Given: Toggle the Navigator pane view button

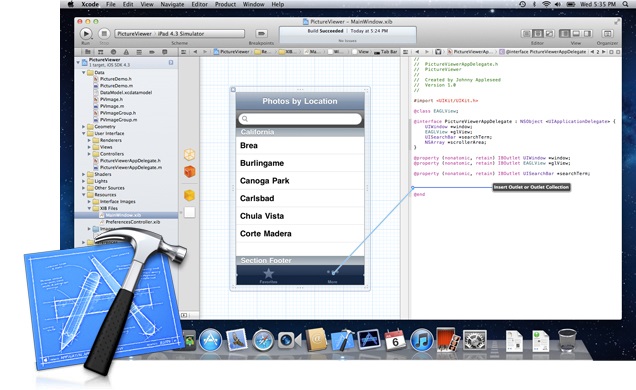Looking at the screenshot, I should coord(564,34).
